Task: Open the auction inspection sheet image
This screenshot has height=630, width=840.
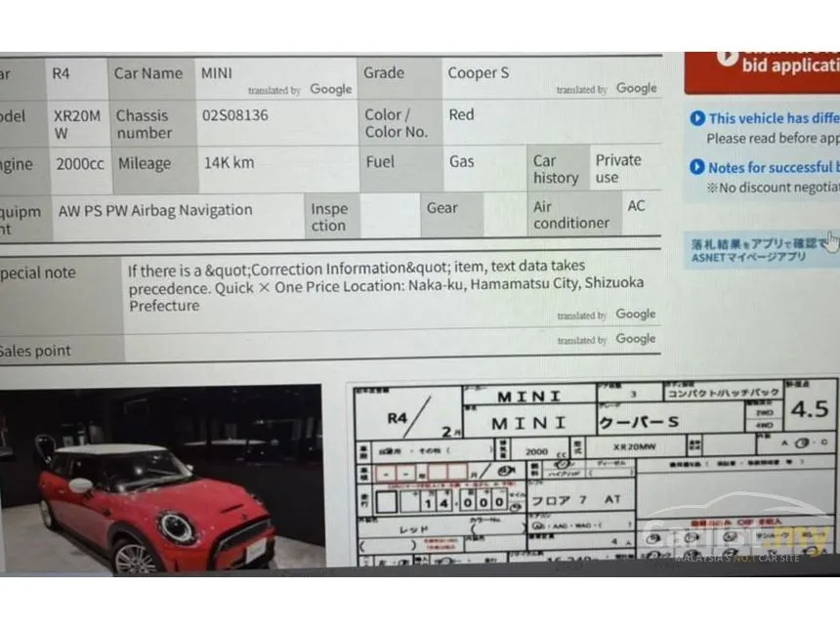Action: tap(594, 474)
